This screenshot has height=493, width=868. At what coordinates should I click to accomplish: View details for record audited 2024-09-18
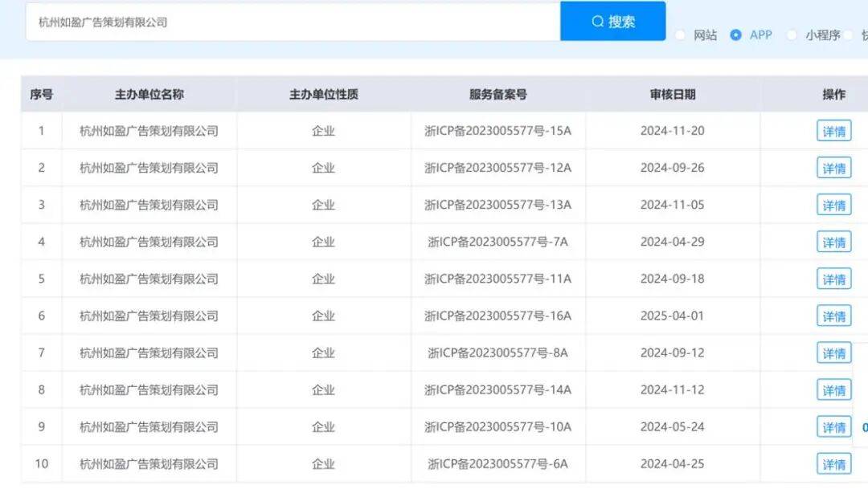pyautogui.click(x=833, y=279)
